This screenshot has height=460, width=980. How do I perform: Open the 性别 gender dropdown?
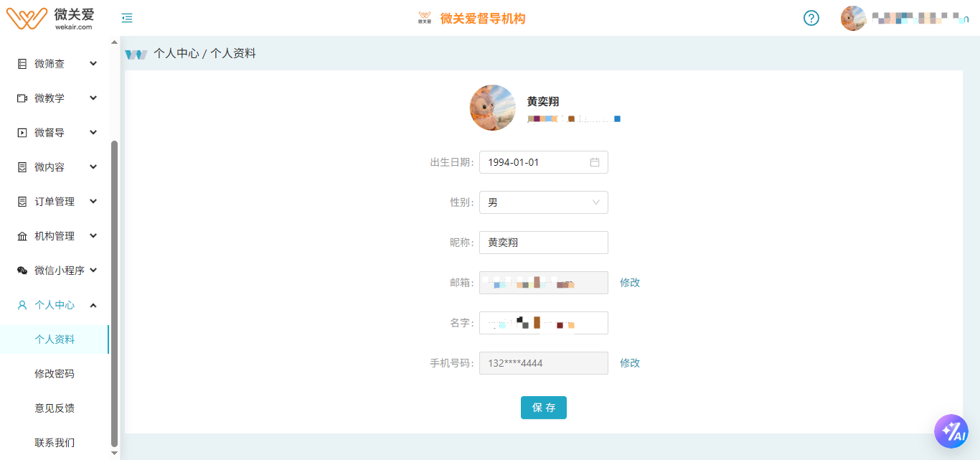(543, 202)
